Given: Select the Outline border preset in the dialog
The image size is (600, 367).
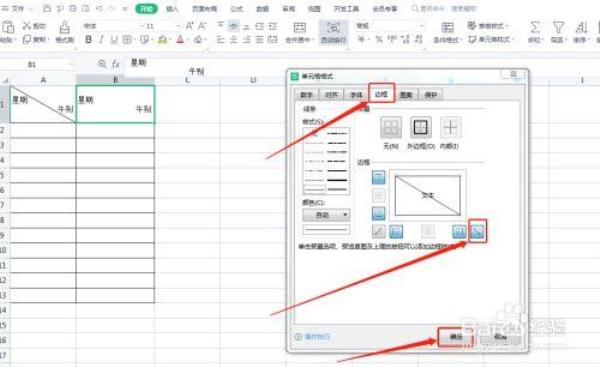Looking at the screenshot, I should point(421,127).
